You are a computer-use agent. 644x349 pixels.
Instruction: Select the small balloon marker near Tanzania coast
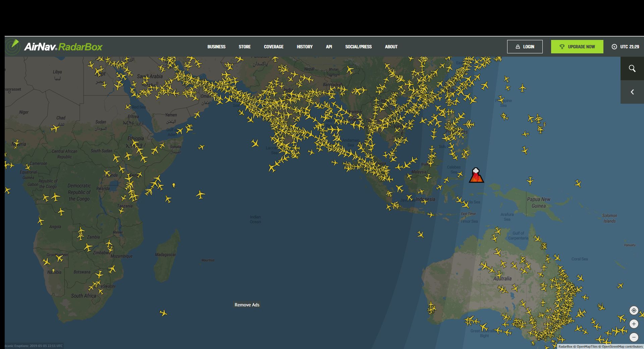click(174, 185)
